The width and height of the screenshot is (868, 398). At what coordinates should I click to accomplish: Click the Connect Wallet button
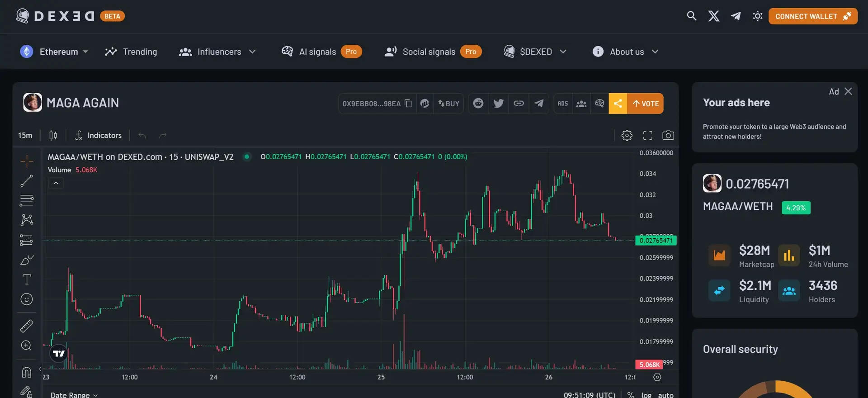click(812, 16)
